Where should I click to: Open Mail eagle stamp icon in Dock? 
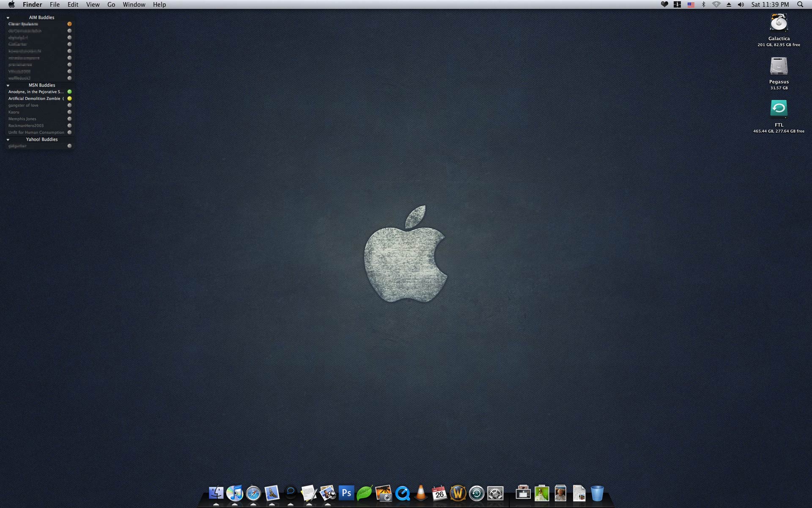tap(272, 493)
